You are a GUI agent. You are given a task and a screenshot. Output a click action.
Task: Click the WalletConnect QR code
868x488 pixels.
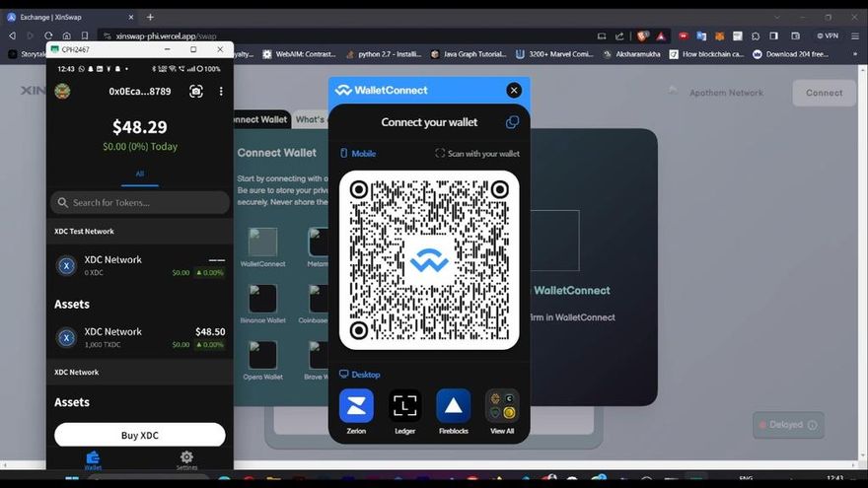tap(429, 260)
